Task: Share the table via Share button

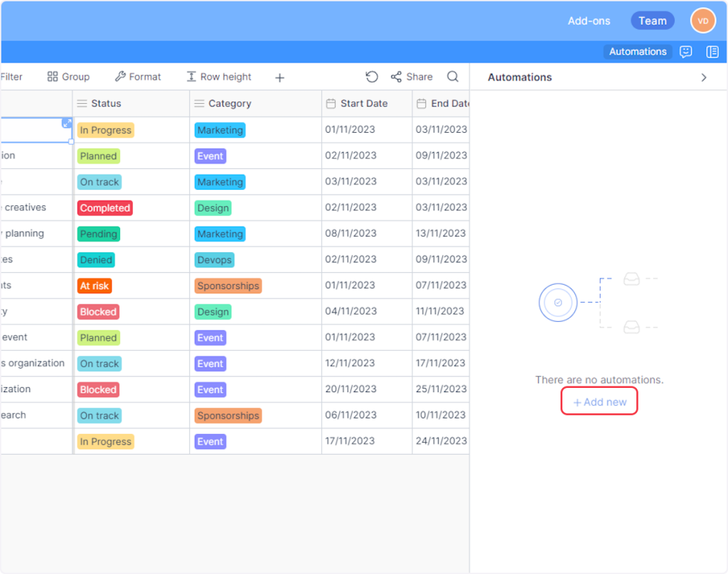Action: coord(412,77)
